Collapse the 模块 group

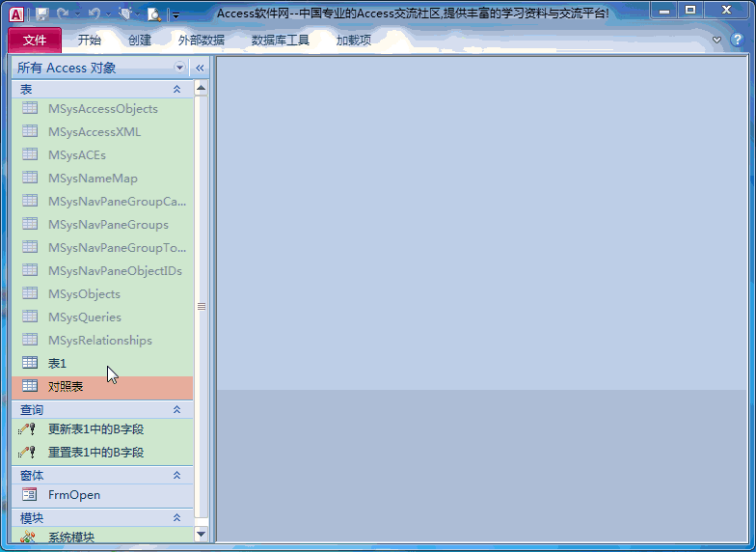point(177,517)
